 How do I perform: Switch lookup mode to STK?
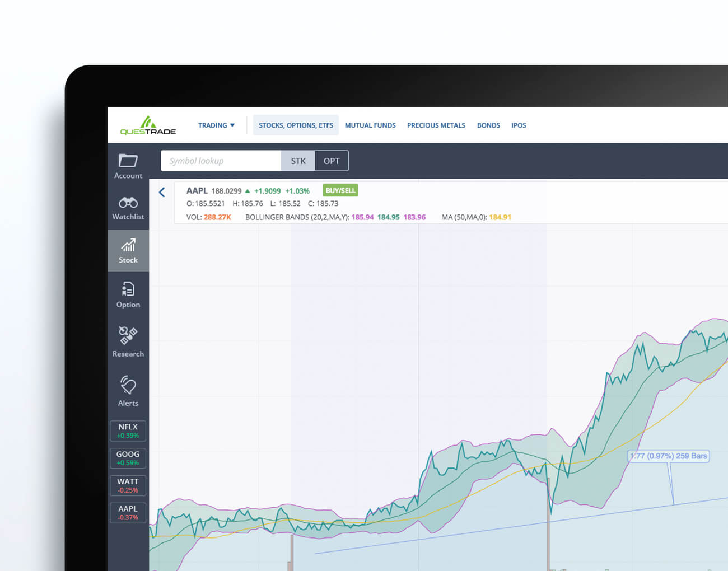[x=298, y=161]
